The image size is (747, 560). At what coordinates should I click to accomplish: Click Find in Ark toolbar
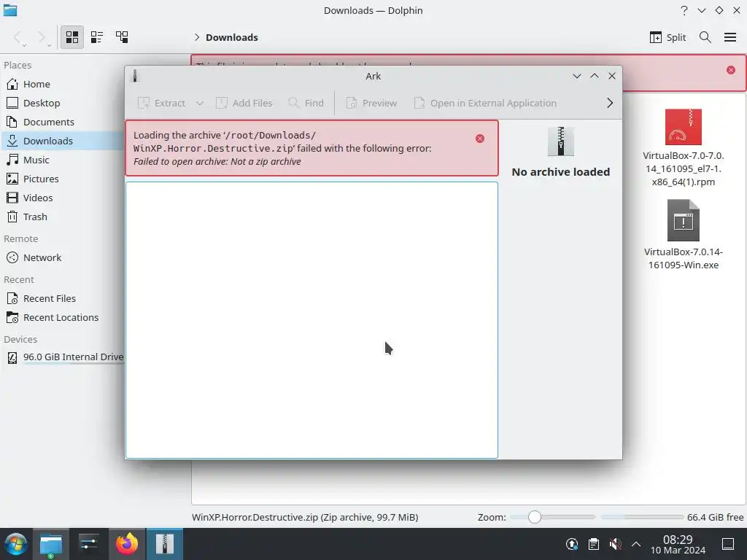(306, 103)
